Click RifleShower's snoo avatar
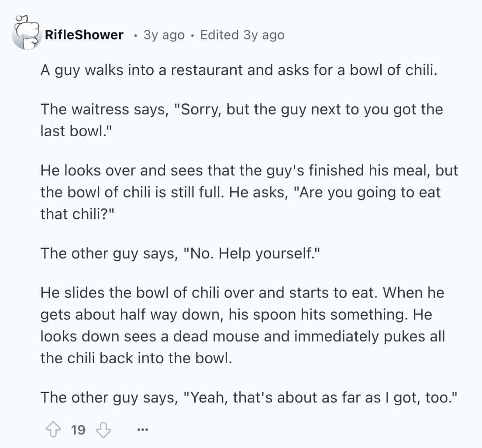482x448 pixels. [25, 33]
